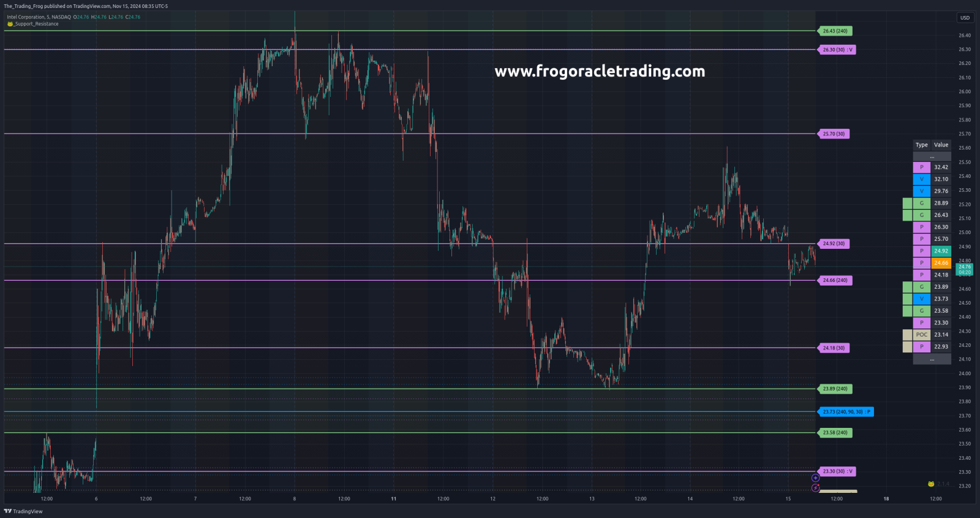The image size is (980, 518).
Task: Click the Value column header in table
Action: tap(941, 145)
